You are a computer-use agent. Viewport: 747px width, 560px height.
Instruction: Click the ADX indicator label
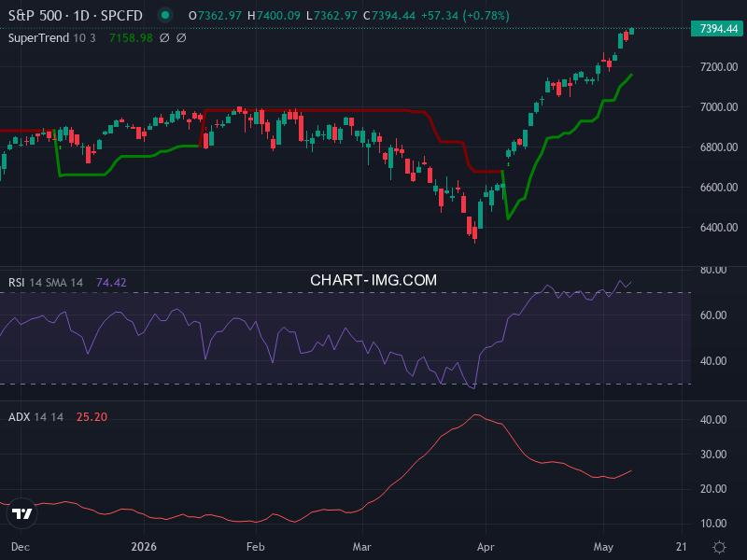[19, 417]
